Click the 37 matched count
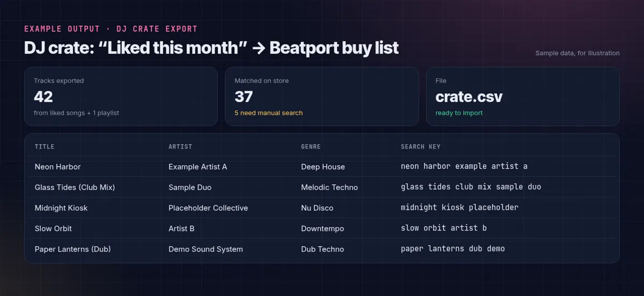The height and width of the screenshot is (296, 644). pos(244,97)
